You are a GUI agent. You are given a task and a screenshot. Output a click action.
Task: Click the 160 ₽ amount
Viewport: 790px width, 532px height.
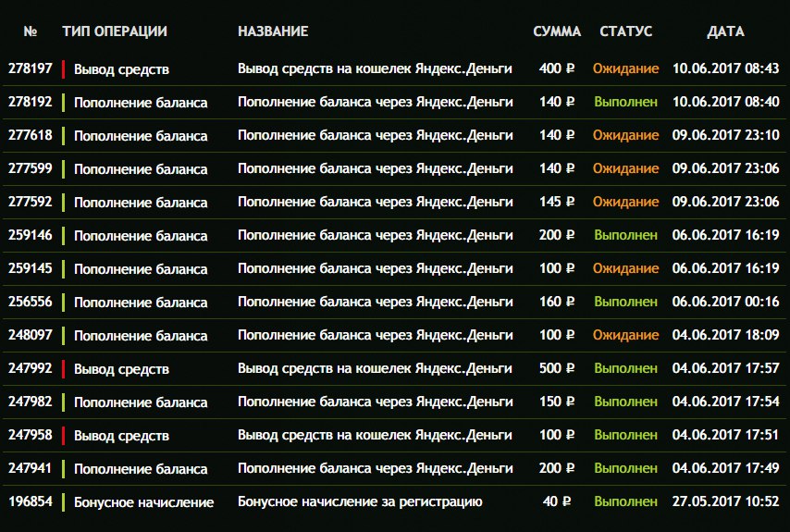point(557,302)
